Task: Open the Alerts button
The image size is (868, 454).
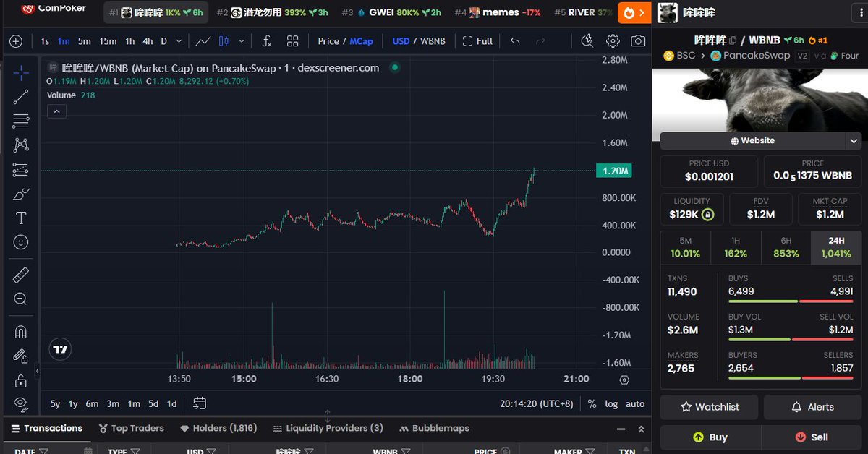Action: 812,407
